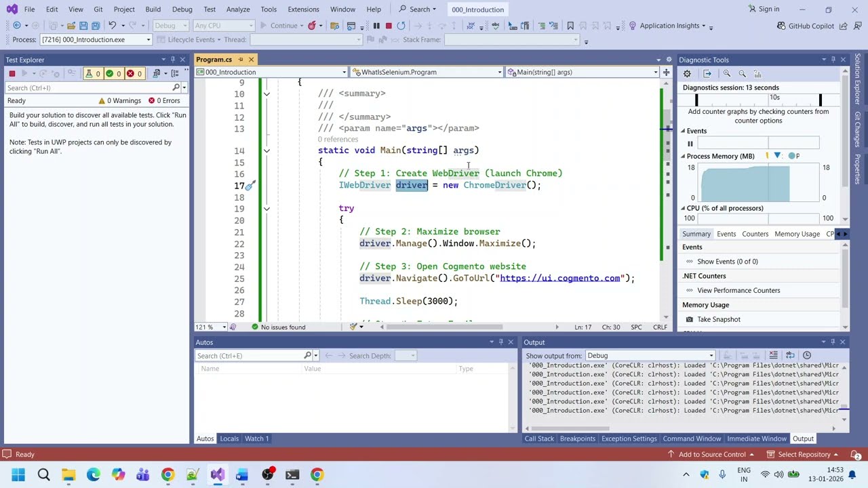Screen dimensions: 868x488
Task: Stop test run in Test Explorer
Action: [12, 73]
